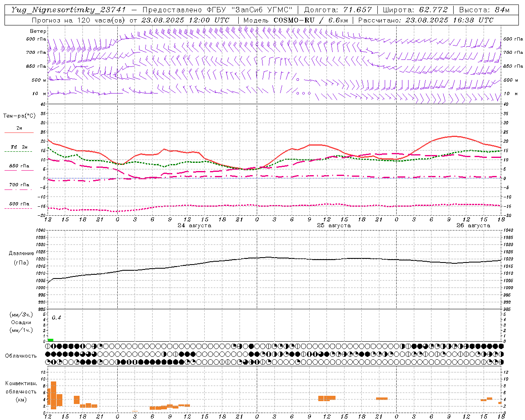Click the left 10 м wind level label

[x=39, y=94]
